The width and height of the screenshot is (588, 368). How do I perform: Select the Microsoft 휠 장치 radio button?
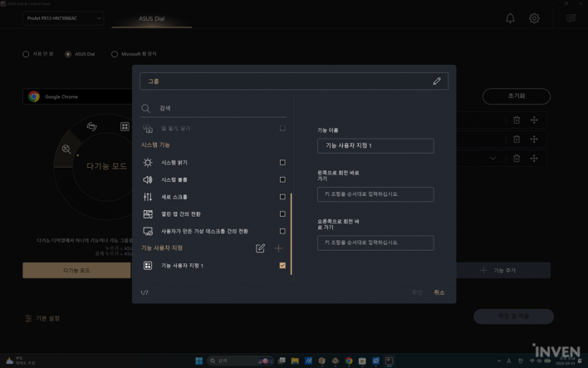point(115,54)
